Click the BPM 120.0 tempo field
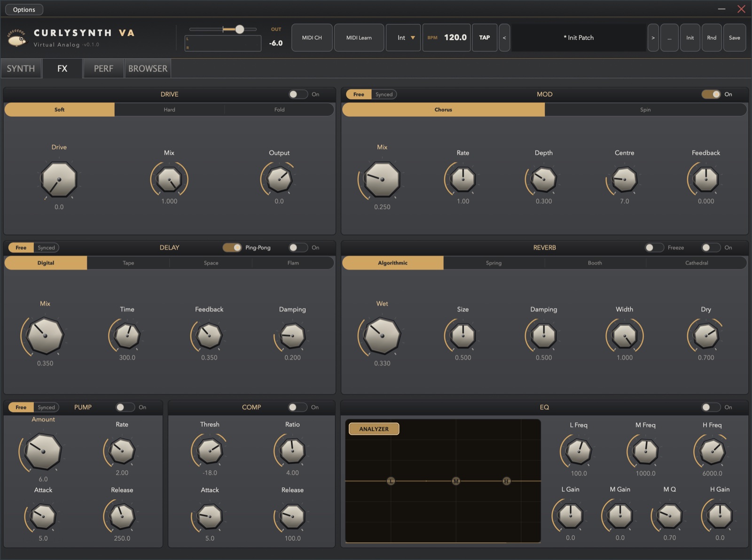This screenshot has height=560, width=752. pos(446,38)
